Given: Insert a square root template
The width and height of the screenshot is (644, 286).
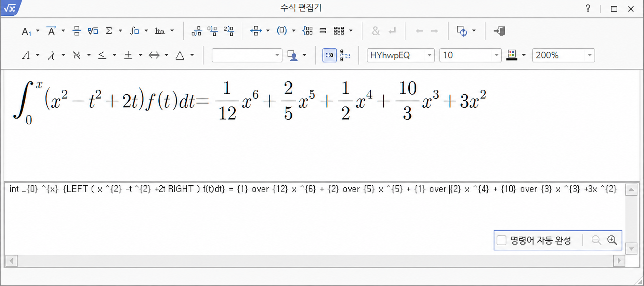Looking at the screenshot, I should point(93,31).
